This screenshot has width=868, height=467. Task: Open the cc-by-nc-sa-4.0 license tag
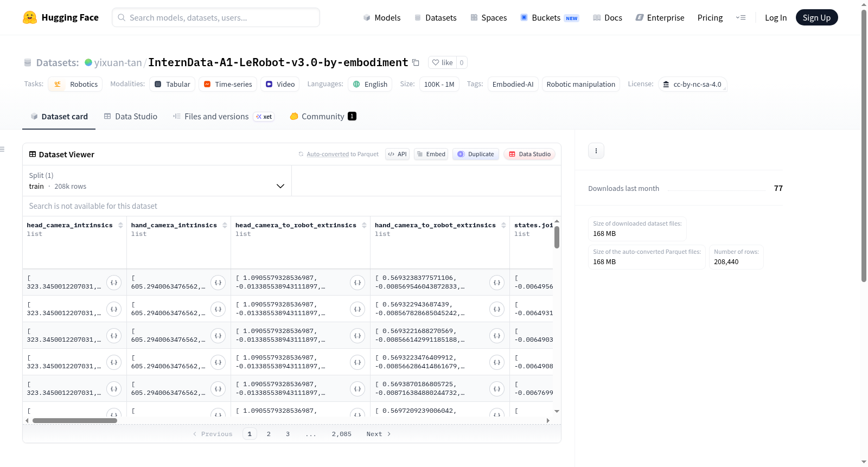(x=692, y=84)
